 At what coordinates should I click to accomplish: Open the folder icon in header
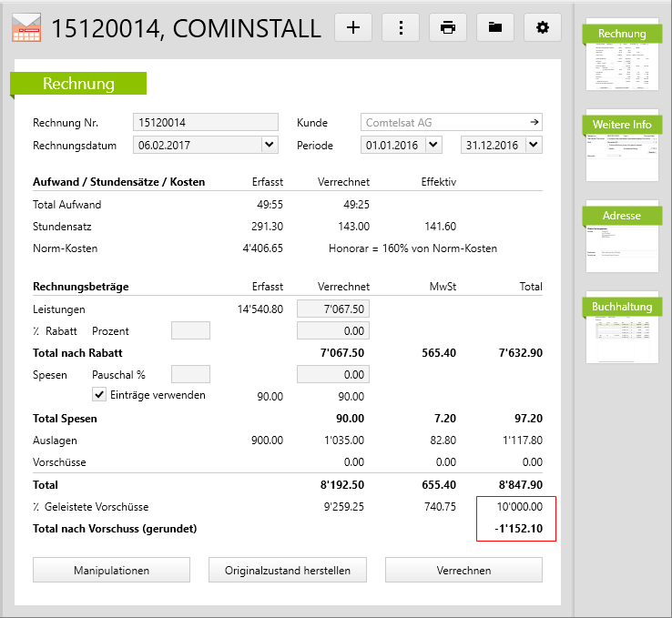[495, 27]
